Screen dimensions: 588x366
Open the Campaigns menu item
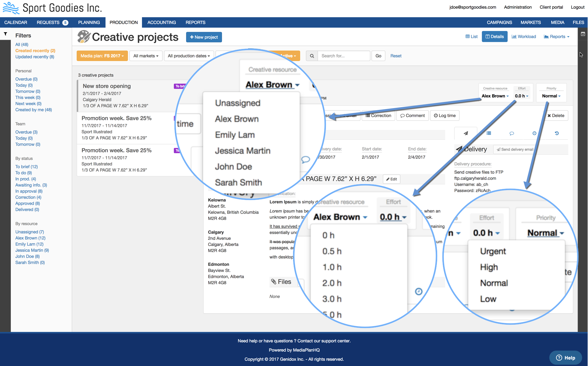[499, 22]
